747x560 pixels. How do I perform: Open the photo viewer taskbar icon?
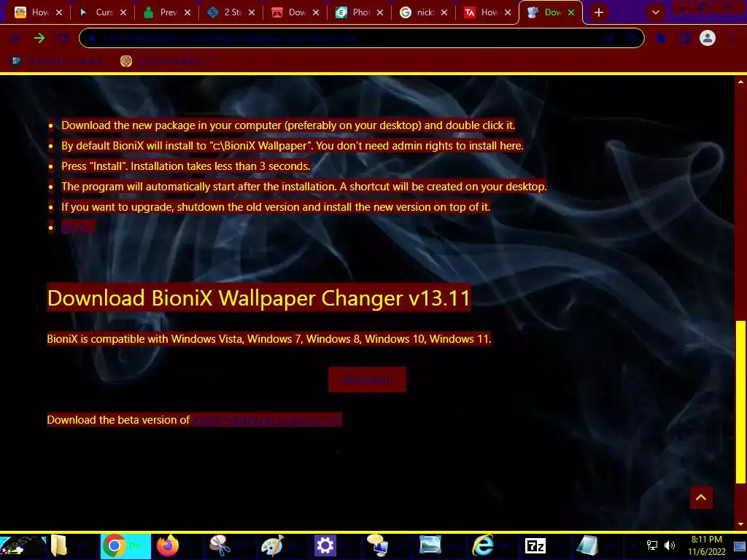tap(430, 546)
